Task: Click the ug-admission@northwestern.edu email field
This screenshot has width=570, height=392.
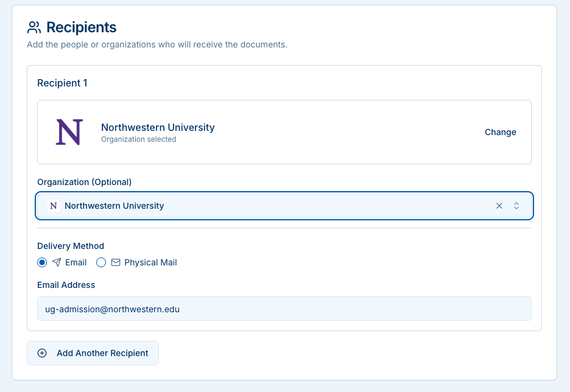Action: click(x=284, y=309)
